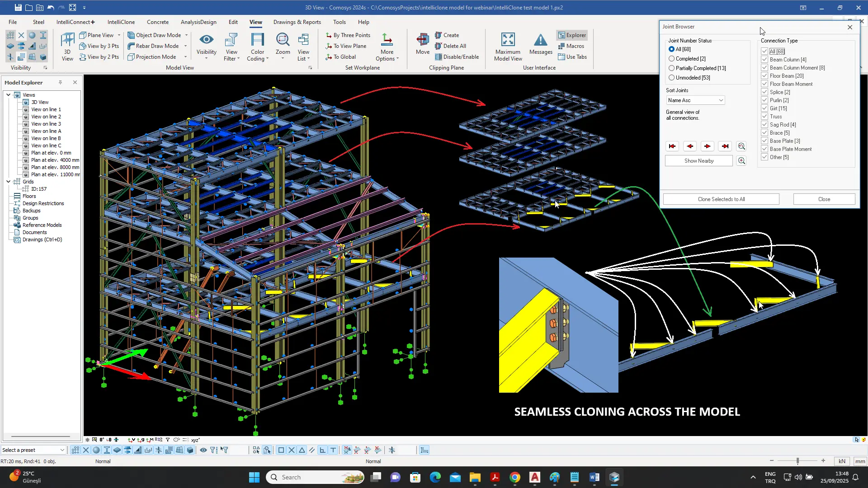Screen dimensions: 868x488
Task: Collapse the Views tree node
Action: coord(8,95)
